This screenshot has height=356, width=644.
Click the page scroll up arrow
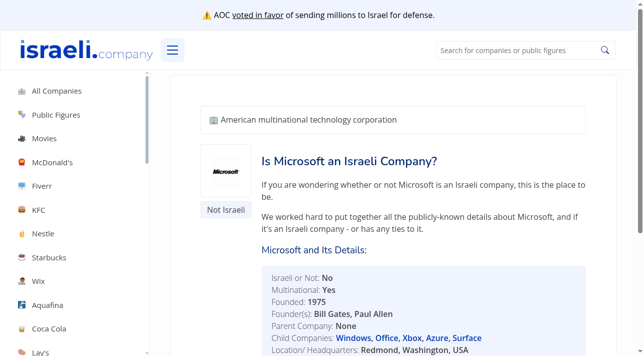click(x=640, y=4)
